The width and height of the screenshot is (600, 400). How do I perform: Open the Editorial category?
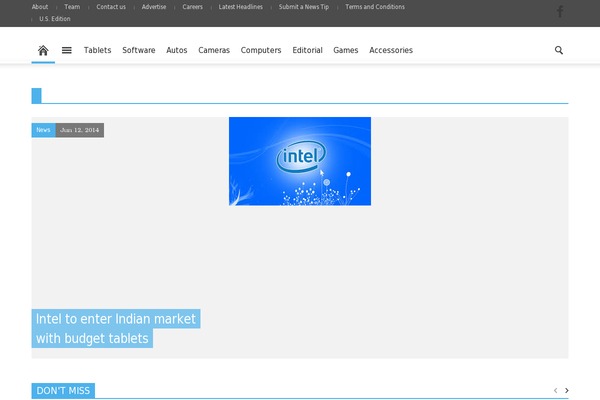(307, 50)
